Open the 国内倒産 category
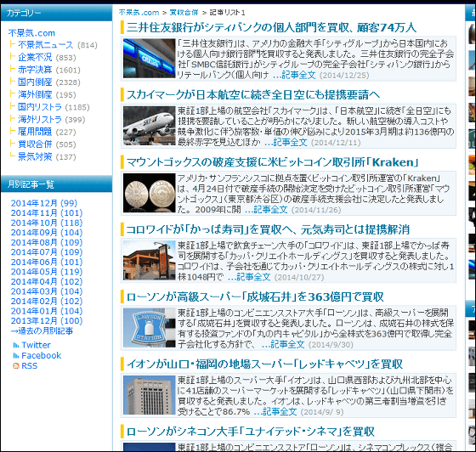Viewport: 476px width, 452px height. click(35, 82)
